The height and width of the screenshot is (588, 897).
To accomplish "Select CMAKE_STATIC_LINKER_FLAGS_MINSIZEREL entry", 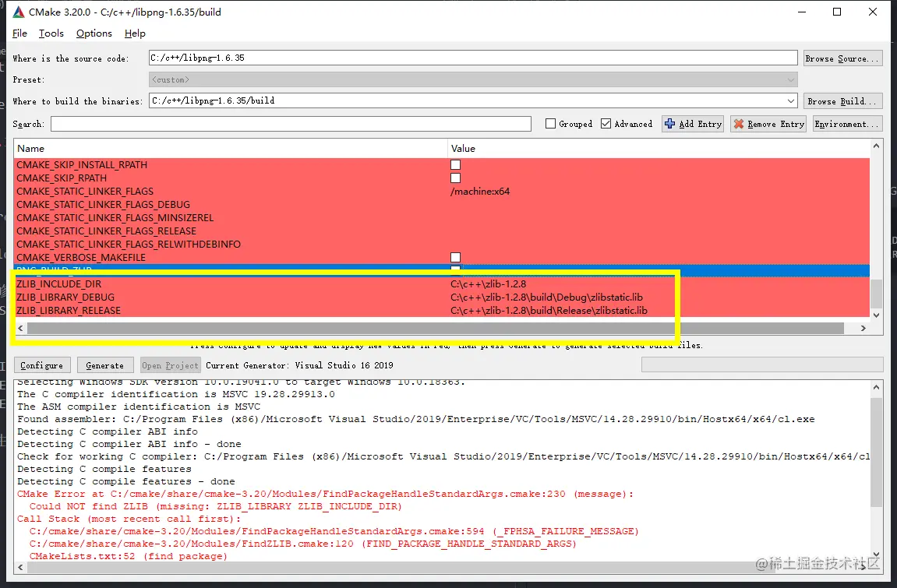I will tap(115, 218).
